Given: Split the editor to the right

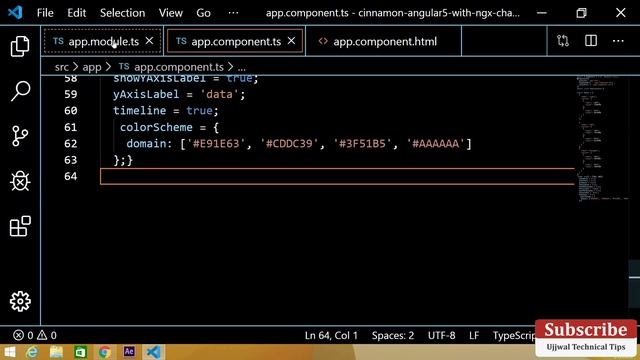Looking at the screenshot, I should click(591, 41).
